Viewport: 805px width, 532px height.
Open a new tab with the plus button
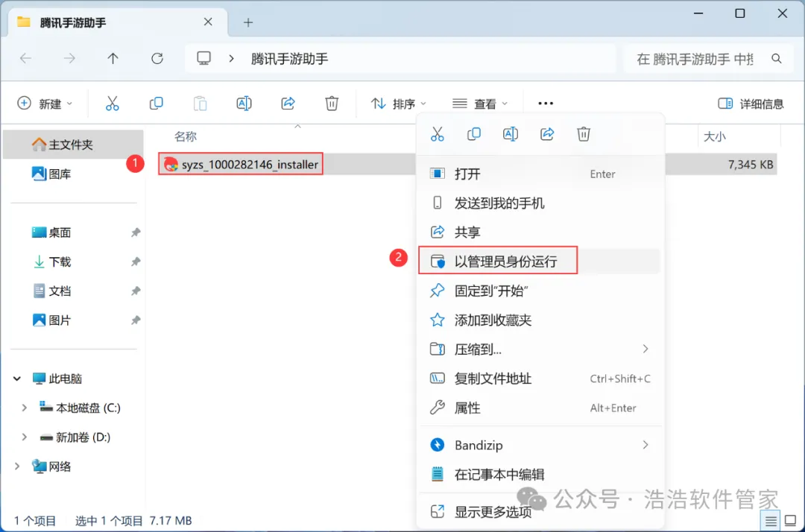click(248, 22)
